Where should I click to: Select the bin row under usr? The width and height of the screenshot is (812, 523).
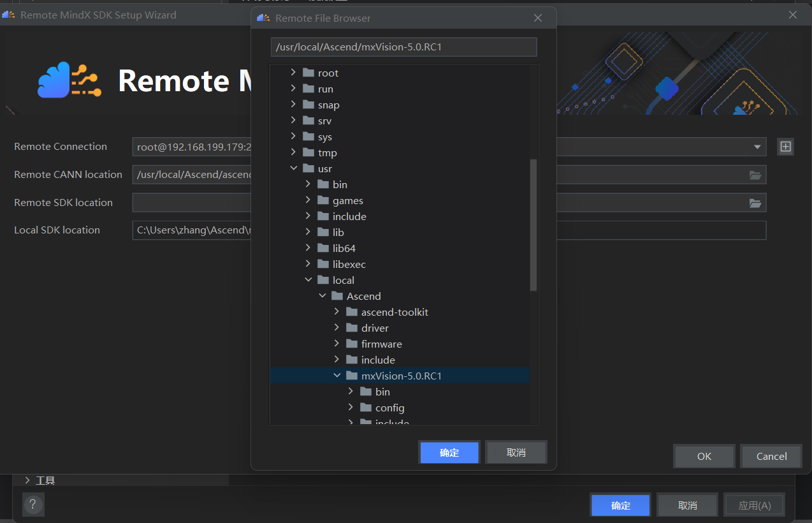tap(400, 184)
